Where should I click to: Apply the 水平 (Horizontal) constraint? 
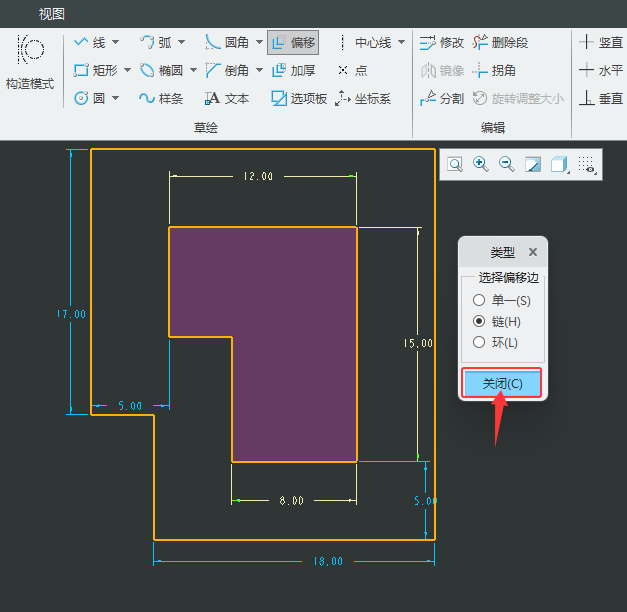pos(602,70)
